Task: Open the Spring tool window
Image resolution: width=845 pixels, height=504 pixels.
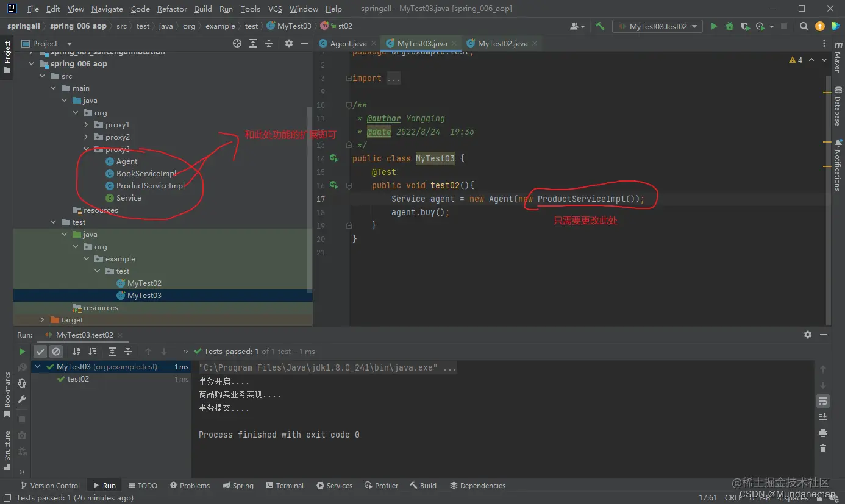Action: [x=238, y=486]
